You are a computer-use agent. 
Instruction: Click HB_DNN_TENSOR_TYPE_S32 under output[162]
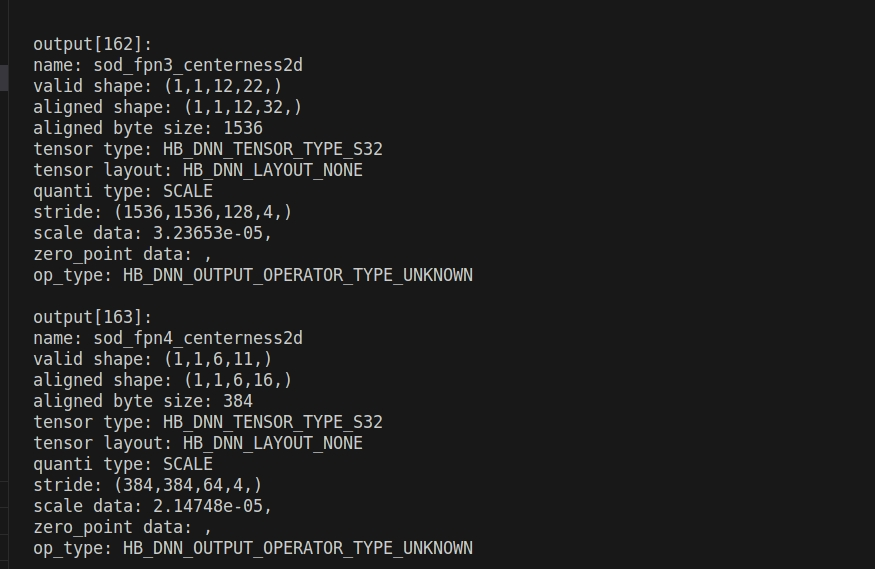coord(272,149)
